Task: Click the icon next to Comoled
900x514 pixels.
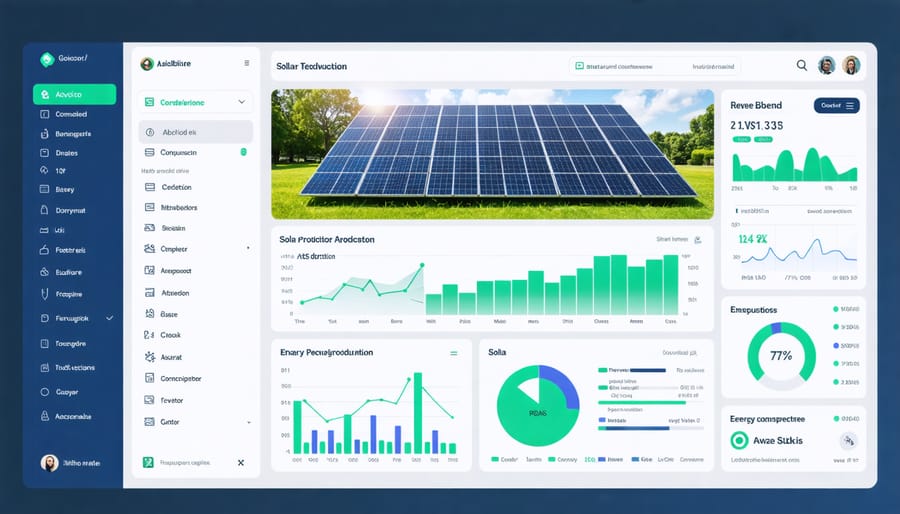Action: [44, 114]
